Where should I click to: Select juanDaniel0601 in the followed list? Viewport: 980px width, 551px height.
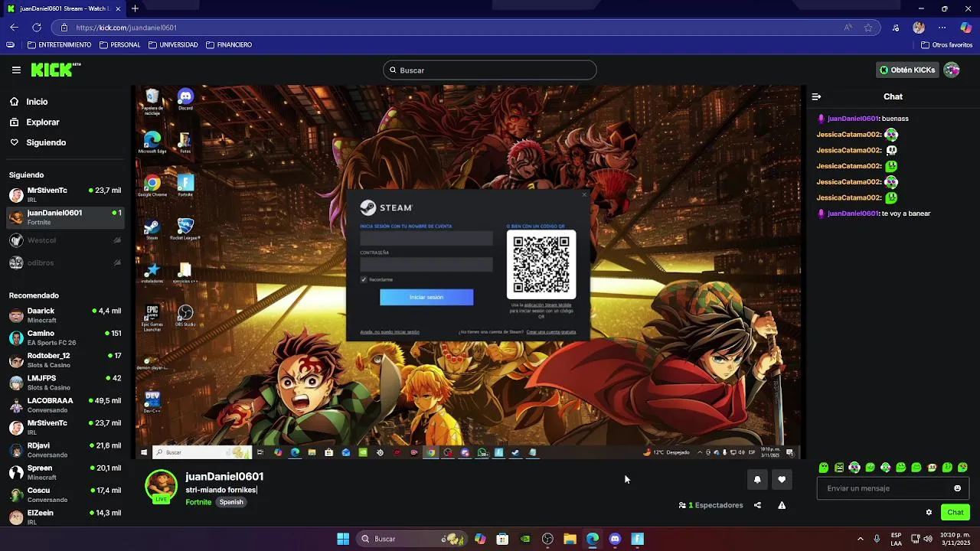(x=65, y=217)
